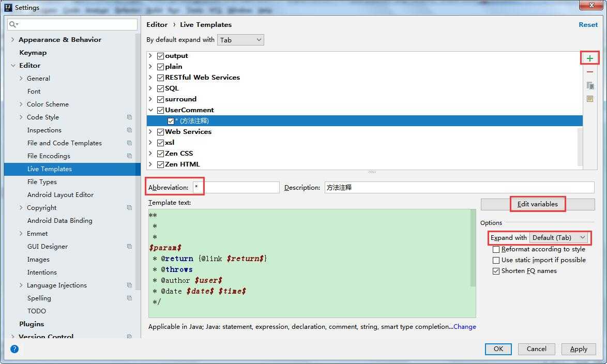
Task: Toggle the UserComment group checkbox
Action: 161,110
